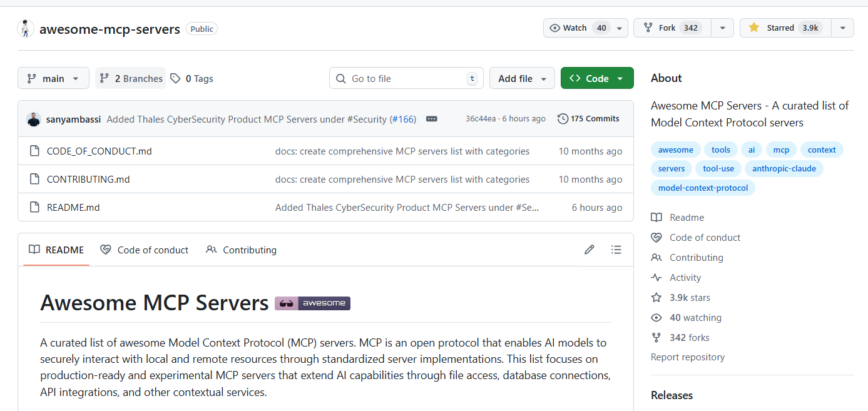Open the sanyambassi author link
The height and width of the screenshot is (411, 868).
click(73, 119)
